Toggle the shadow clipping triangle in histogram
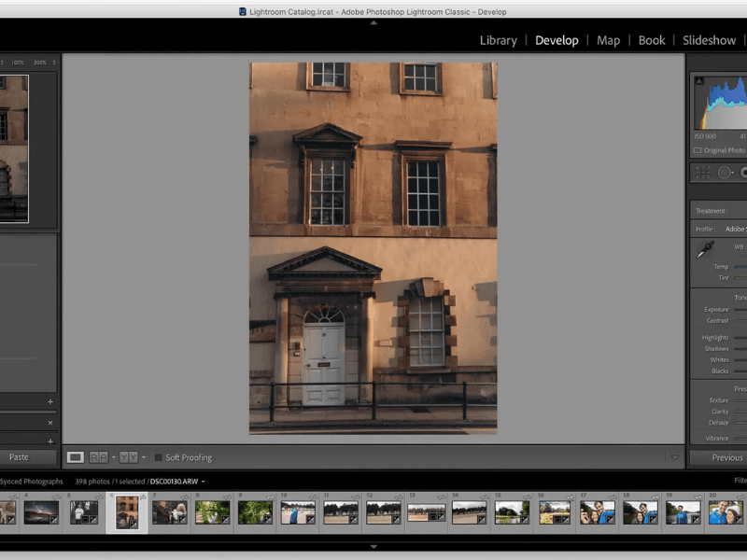This screenshot has height=560, width=747. click(698, 80)
